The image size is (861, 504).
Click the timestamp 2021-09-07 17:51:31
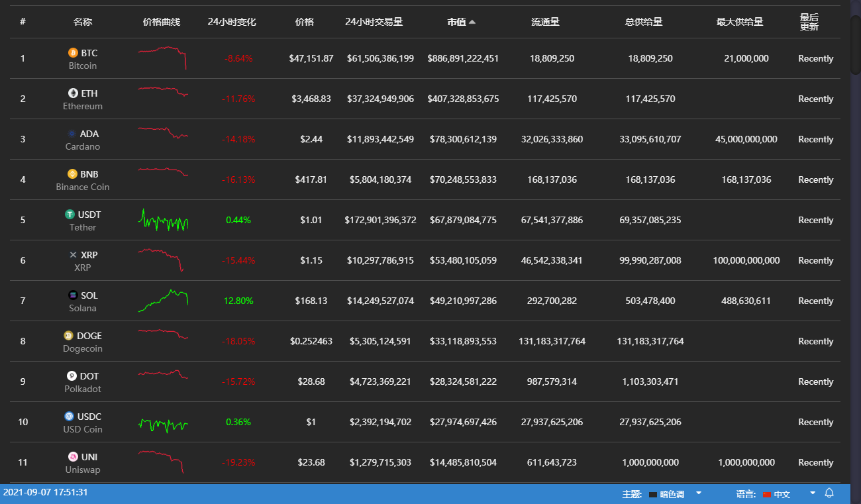coord(46,492)
